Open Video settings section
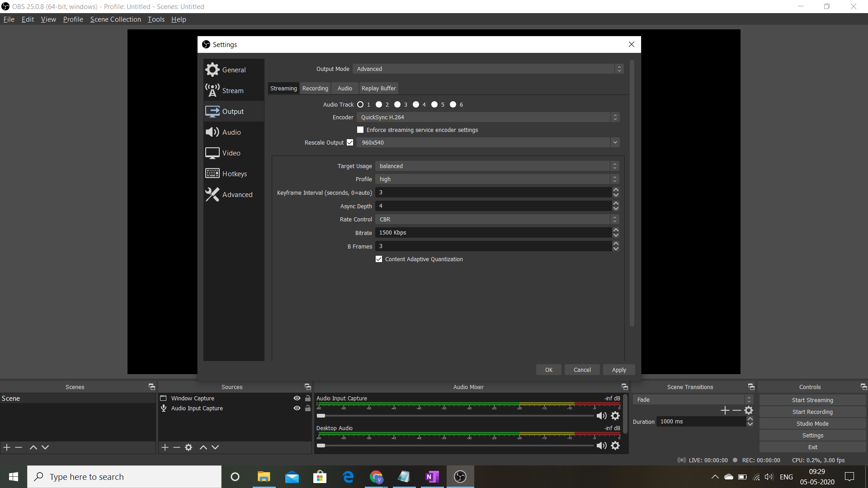 233,153
